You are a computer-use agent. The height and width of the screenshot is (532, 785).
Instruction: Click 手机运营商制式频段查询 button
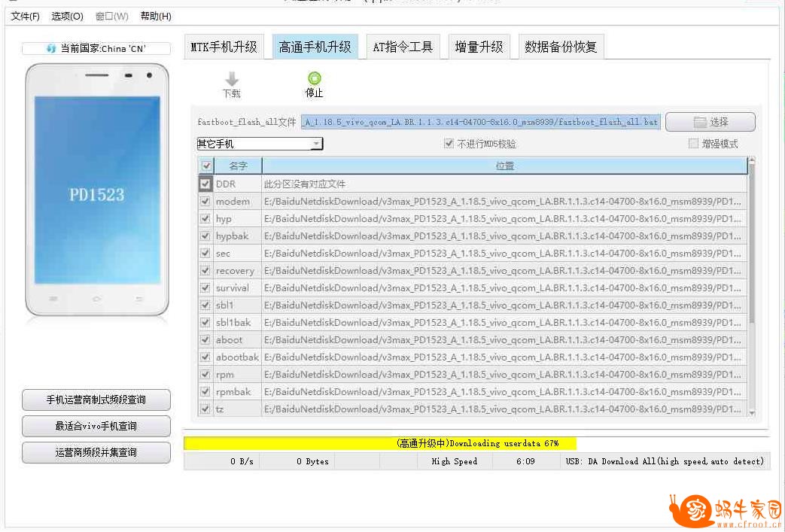(x=96, y=400)
